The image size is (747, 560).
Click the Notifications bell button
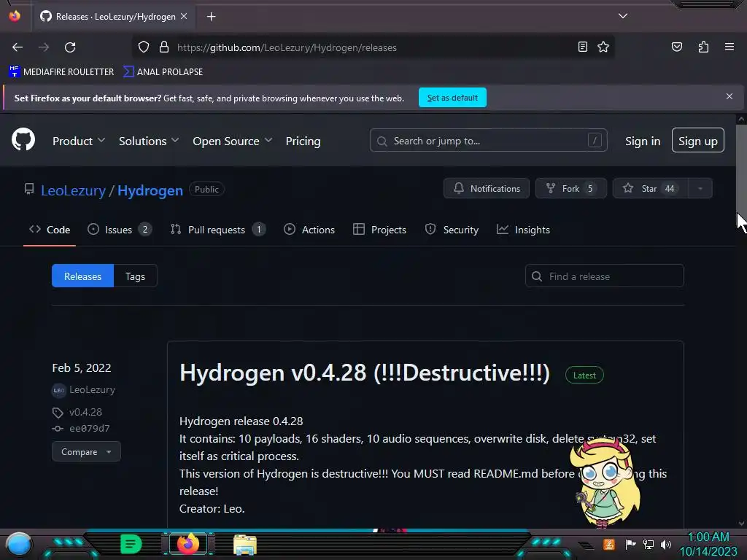[x=487, y=189]
